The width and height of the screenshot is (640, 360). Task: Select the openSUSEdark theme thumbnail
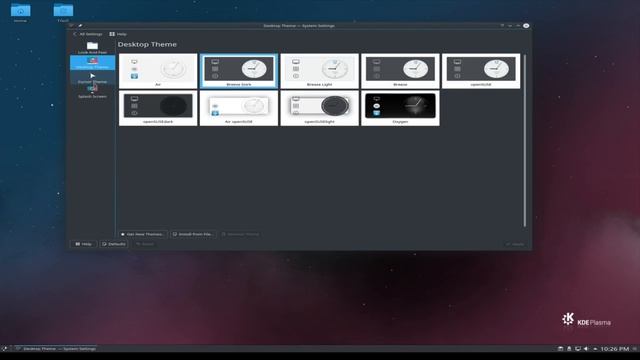pos(158,108)
